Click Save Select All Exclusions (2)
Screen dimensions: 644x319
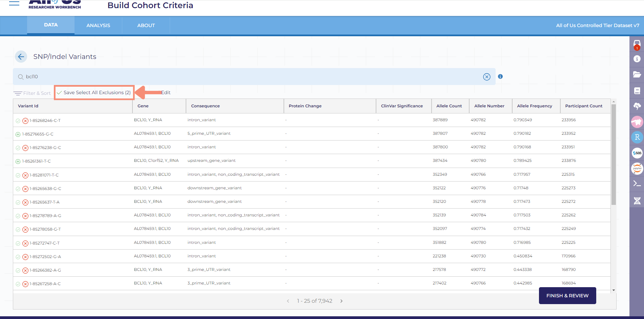(x=94, y=92)
